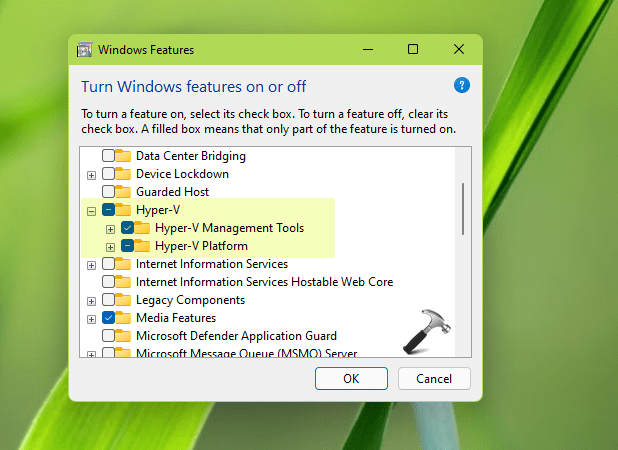
Task: Select the Legacy Components label
Action: coord(190,300)
